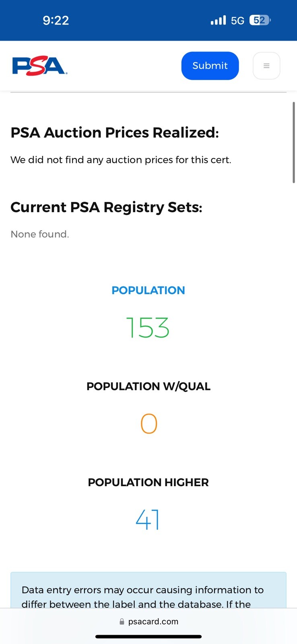Tap the cellular signal bars icon
Image resolution: width=297 pixels, height=644 pixels.
pyautogui.click(x=219, y=20)
